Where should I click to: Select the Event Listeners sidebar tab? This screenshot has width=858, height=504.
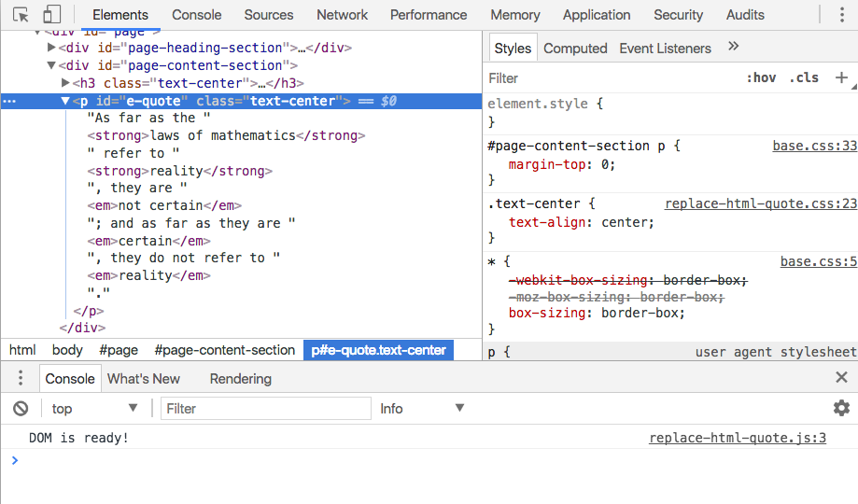665,49
